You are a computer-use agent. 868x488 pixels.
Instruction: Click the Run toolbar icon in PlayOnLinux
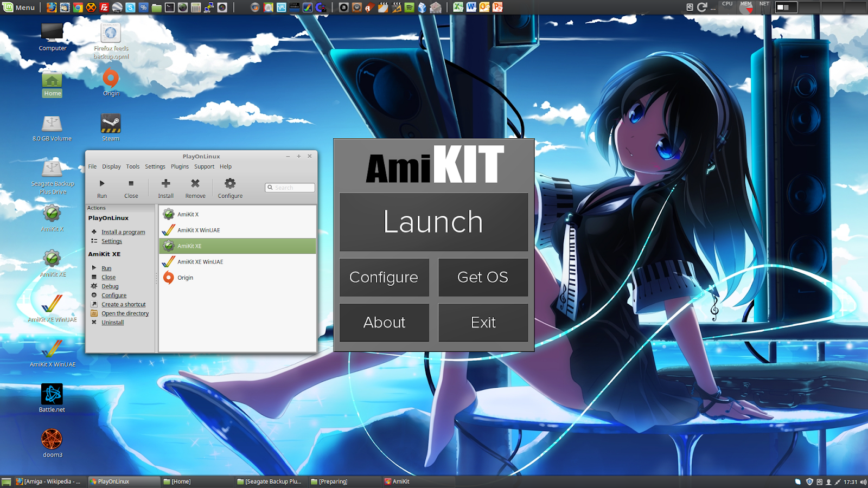point(101,184)
